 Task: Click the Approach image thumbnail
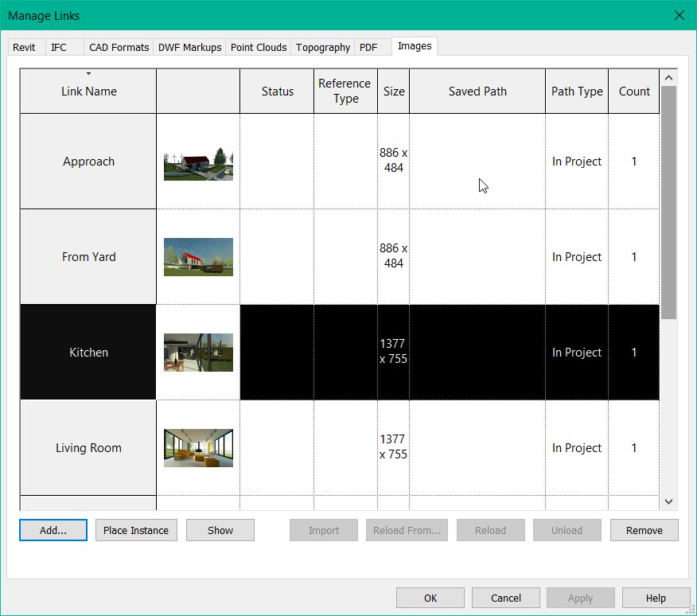[x=198, y=164]
